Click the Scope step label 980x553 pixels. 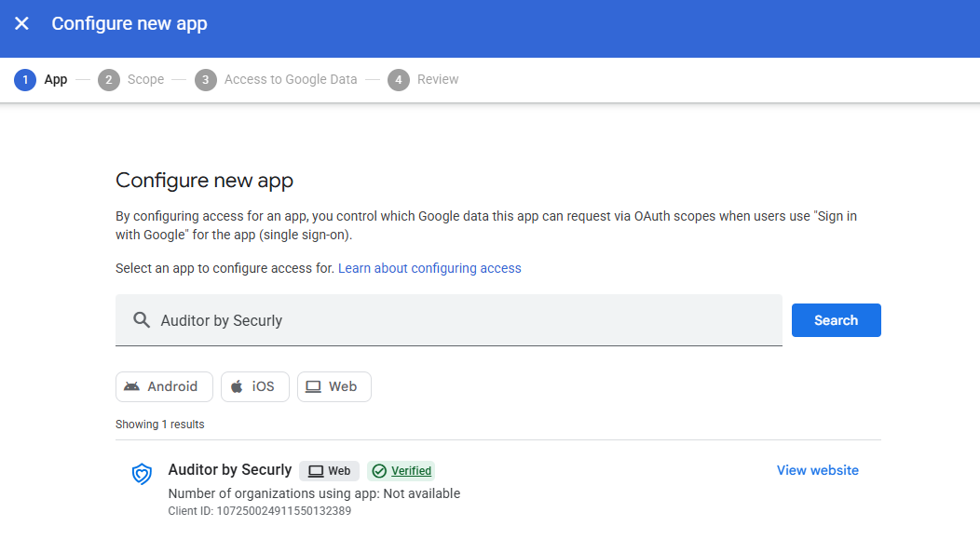[145, 79]
